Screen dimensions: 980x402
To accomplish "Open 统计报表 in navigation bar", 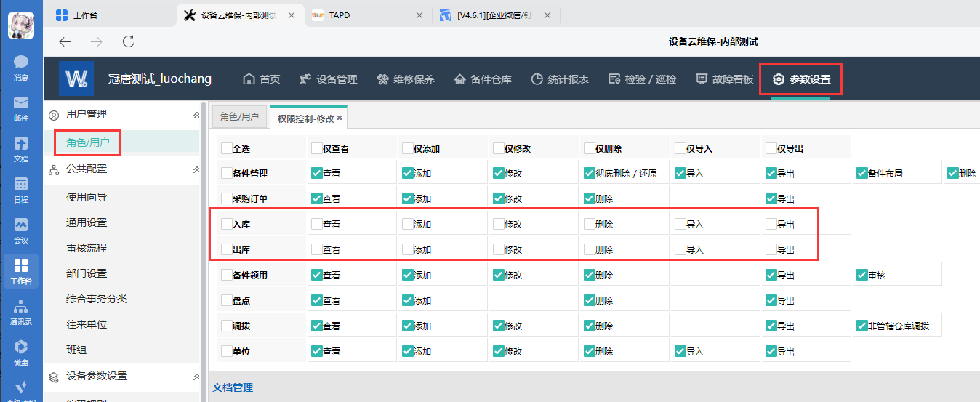I will click(x=559, y=79).
